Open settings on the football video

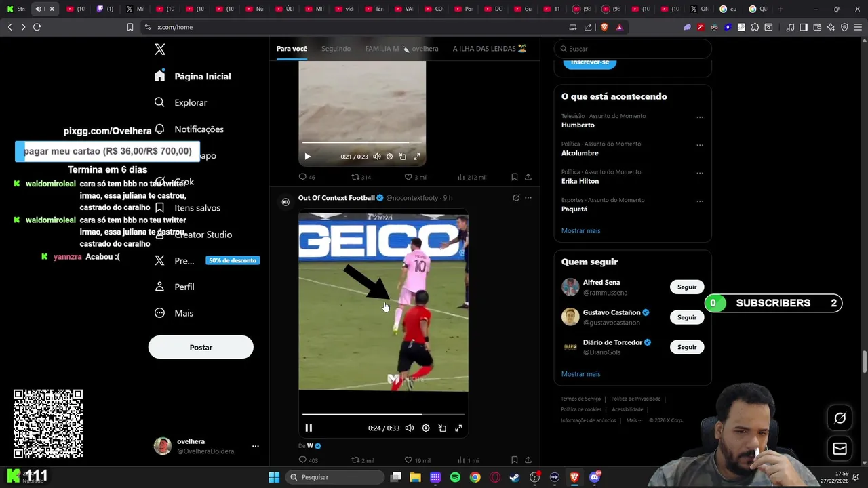click(426, 428)
